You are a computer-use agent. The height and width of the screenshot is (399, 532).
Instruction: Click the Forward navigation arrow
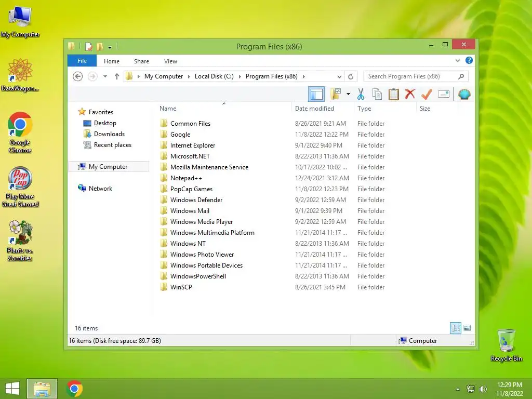point(92,76)
